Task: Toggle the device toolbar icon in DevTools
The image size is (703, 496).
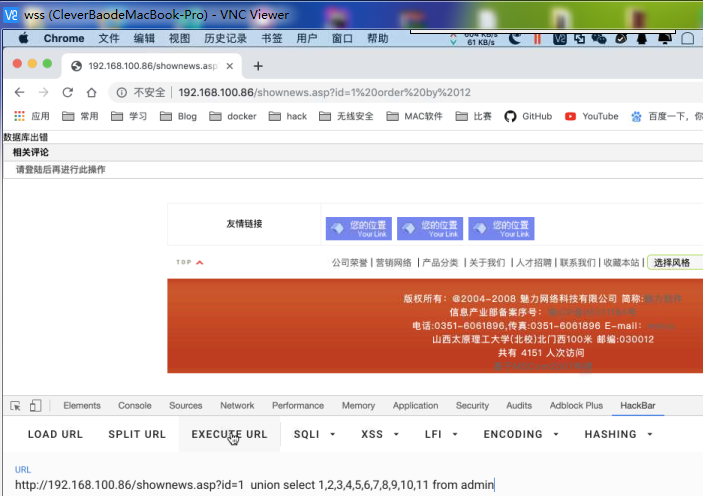Action: point(35,406)
